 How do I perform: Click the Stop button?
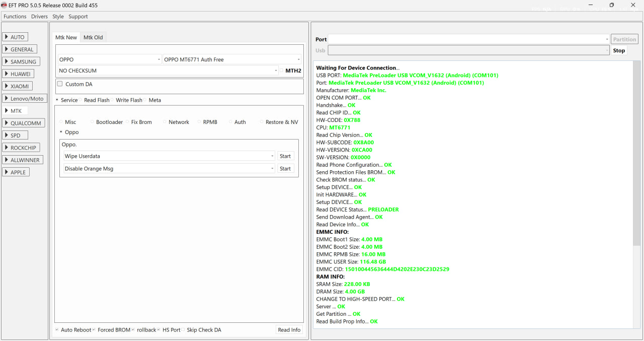click(619, 50)
